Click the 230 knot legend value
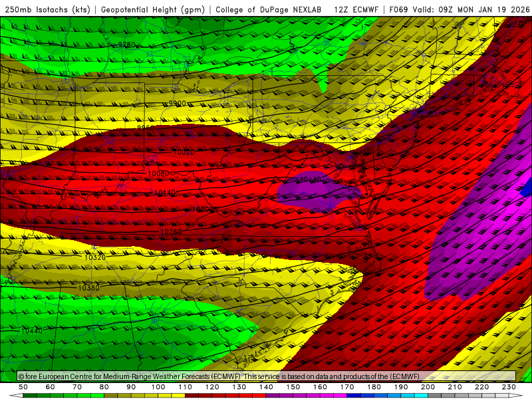 point(509,387)
